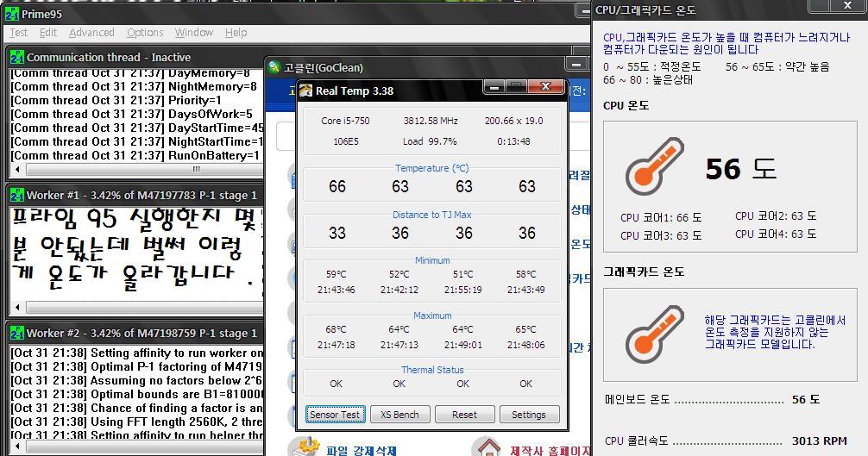The image size is (868, 456).
Task: Click the Sensor Test button in Real Temp
Action: [335, 415]
